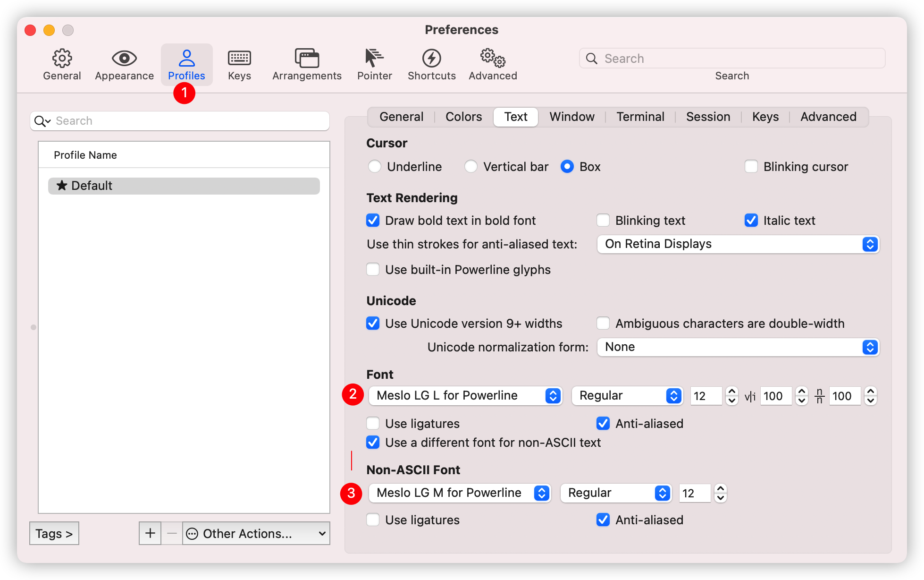
Task: Switch to the Terminal tab
Action: (640, 117)
